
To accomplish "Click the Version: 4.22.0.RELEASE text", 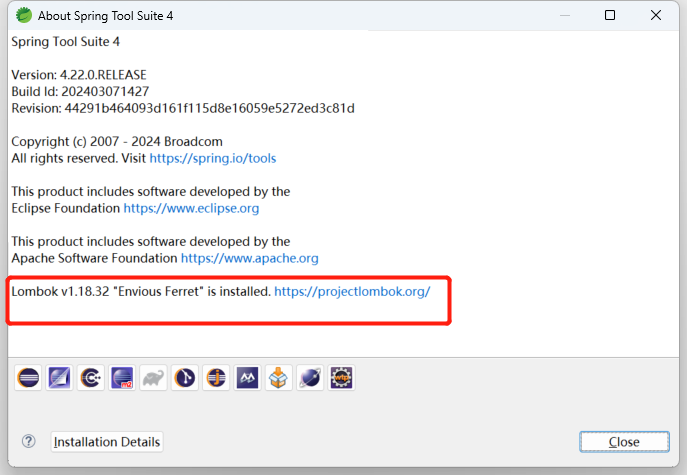I will [79, 75].
